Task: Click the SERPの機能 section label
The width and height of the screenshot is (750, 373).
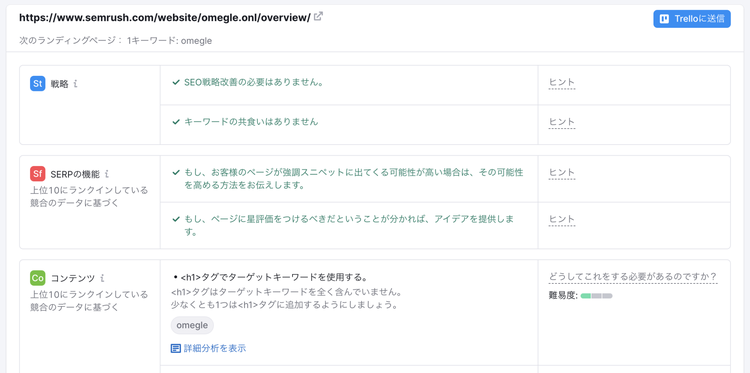Action: 75,175
